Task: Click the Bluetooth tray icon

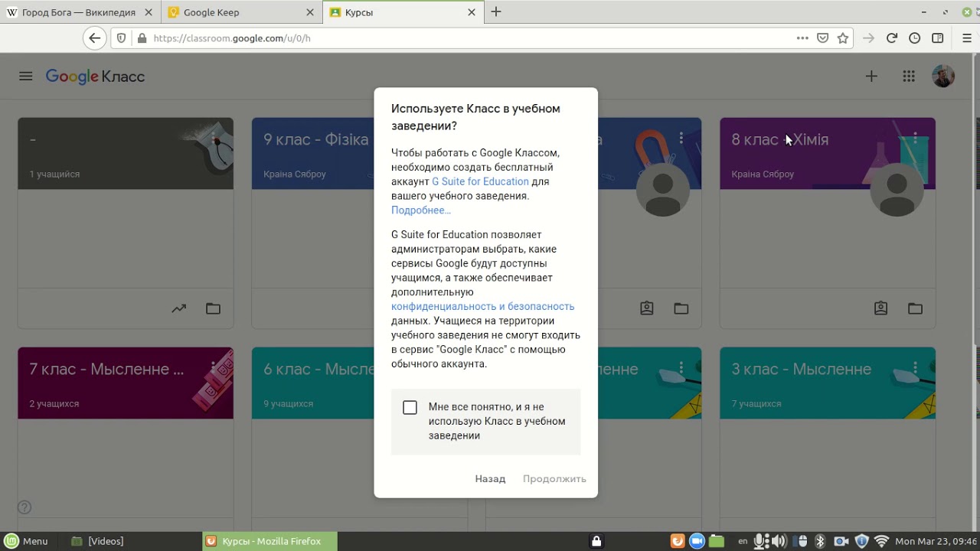Action: (x=819, y=541)
